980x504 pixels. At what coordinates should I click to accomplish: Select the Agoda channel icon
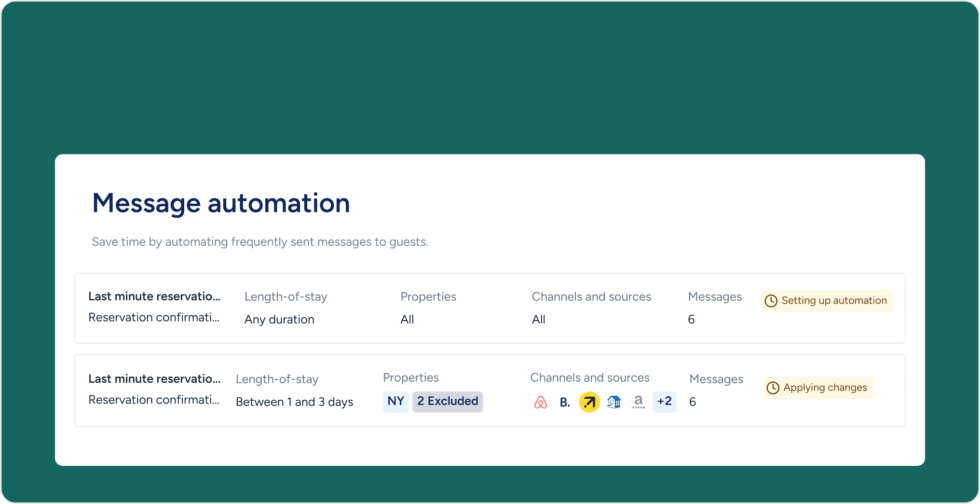(x=638, y=402)
